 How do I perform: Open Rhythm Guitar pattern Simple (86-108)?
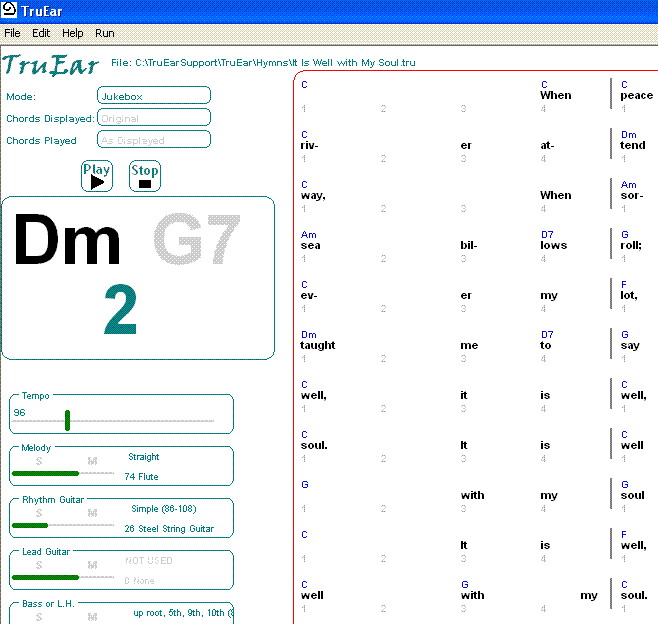164,509
